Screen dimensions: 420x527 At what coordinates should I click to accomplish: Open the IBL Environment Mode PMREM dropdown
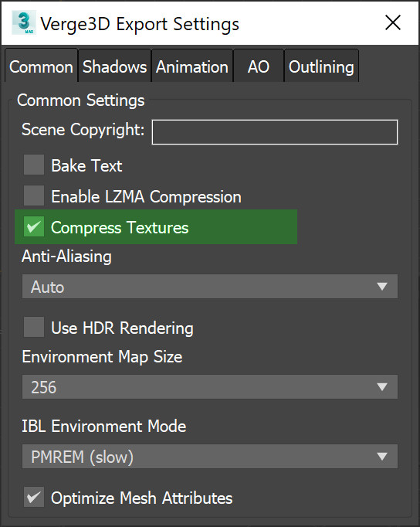[x=210, y=457]
